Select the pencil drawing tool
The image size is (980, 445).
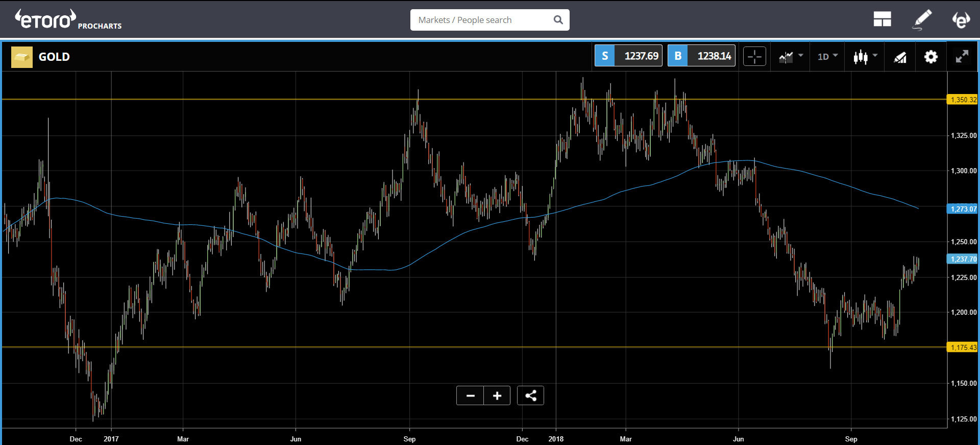pyautogui.click(x=922, y=20)
